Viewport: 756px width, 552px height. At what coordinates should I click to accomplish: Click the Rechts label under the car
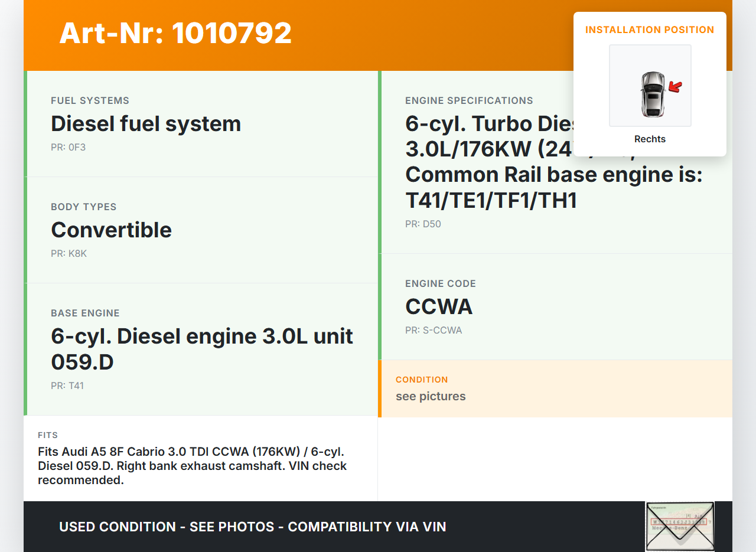[x=650, y=139]
